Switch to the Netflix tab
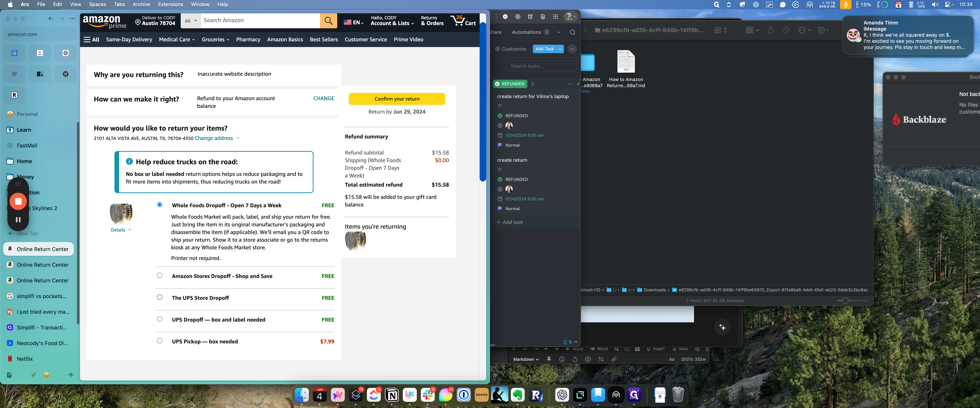The image size is (980, 408). (38, 359)
